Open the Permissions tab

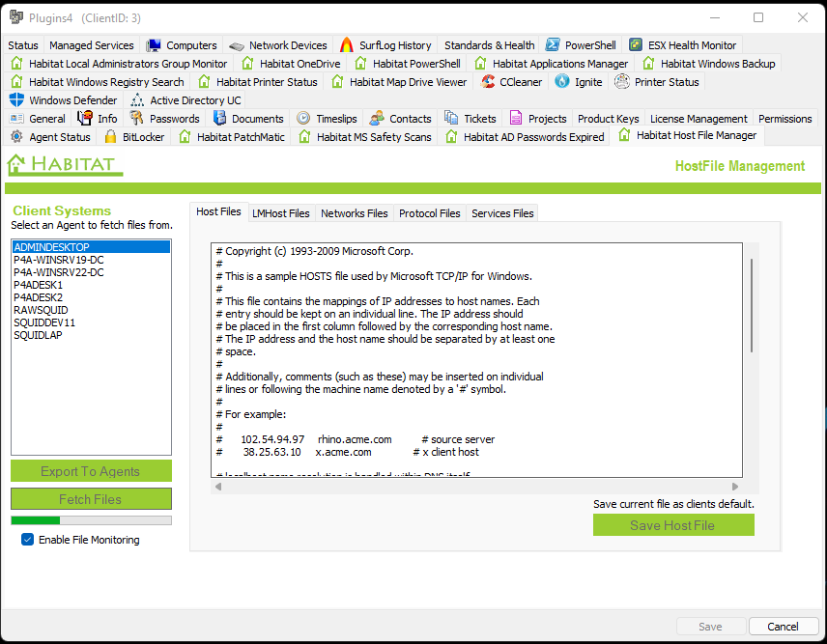click(784, 119)
